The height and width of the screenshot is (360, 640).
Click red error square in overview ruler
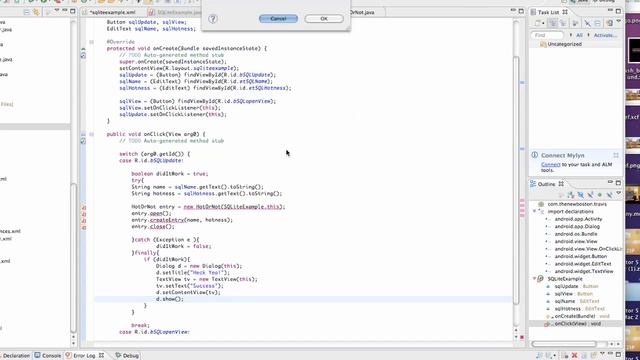point(522,337)
